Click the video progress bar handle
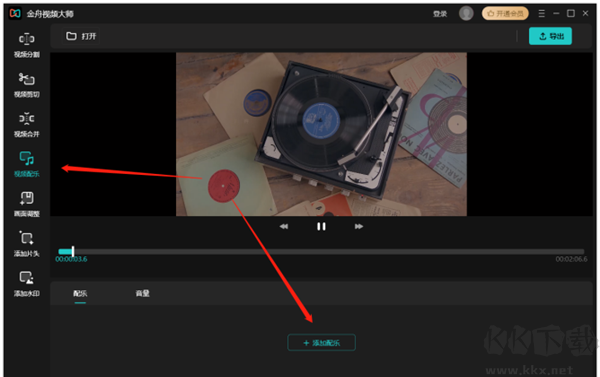The height and width of the screenshot is (377, 600). pyautogui.click(x=73, y=251)
